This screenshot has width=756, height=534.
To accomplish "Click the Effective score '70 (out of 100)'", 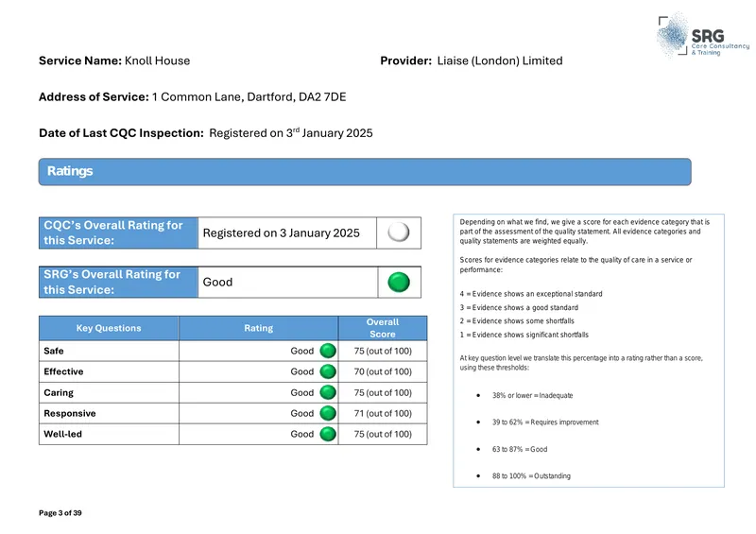I will 383,372.
